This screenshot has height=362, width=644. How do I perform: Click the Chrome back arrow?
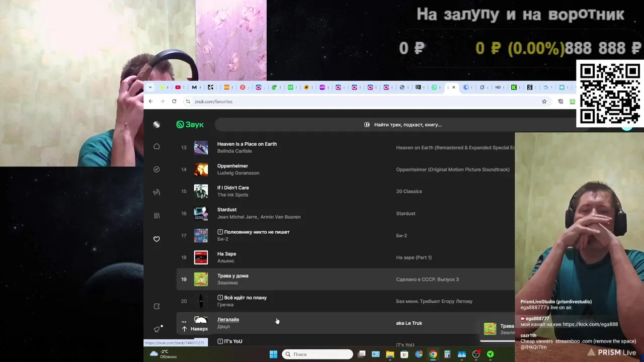coord(150,101)
